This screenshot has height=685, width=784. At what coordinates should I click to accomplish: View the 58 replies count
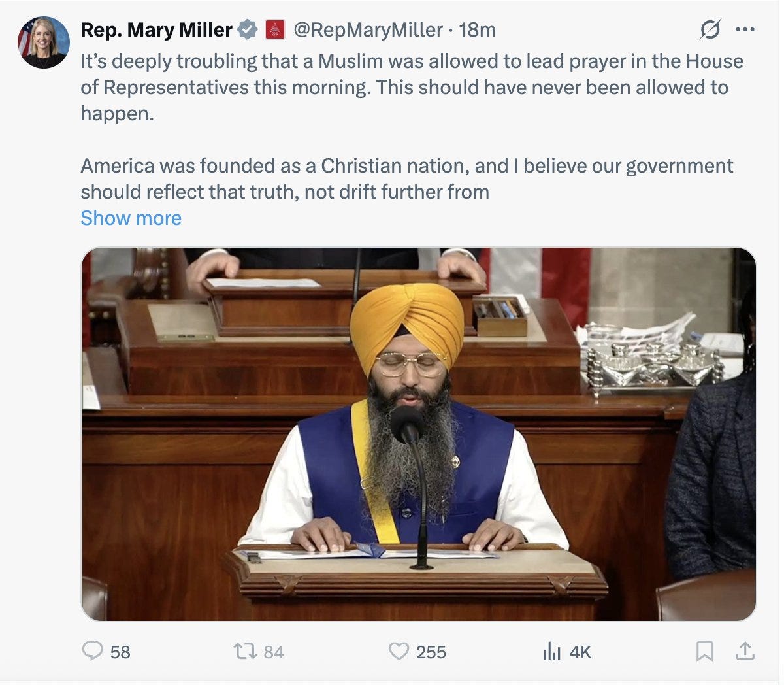tap(118, 652)
